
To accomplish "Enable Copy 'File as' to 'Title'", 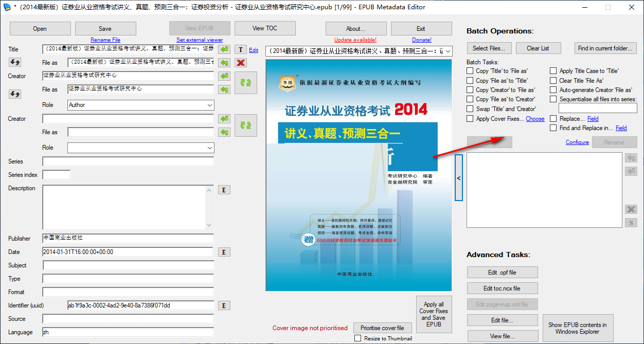I will click(470, 80).
